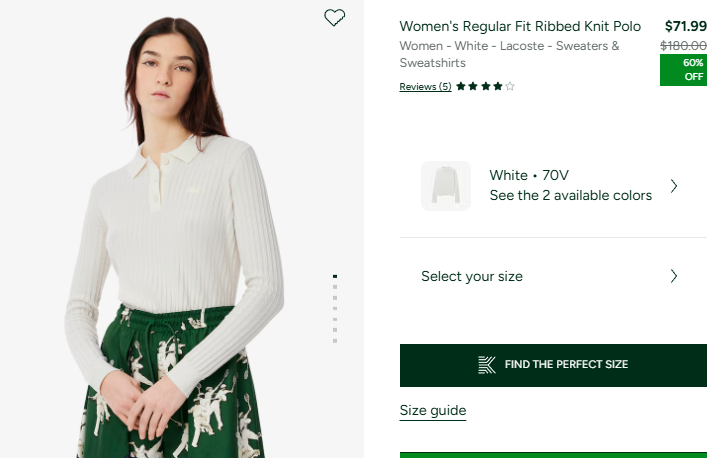Jump to the fourth product image dot

coord(335,309)
